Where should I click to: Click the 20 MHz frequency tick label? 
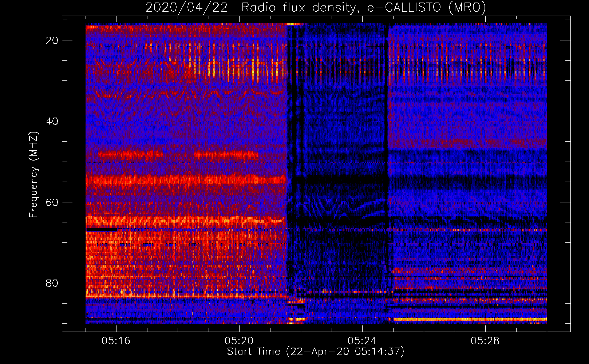pyautogui.click(x=52, y=40)
